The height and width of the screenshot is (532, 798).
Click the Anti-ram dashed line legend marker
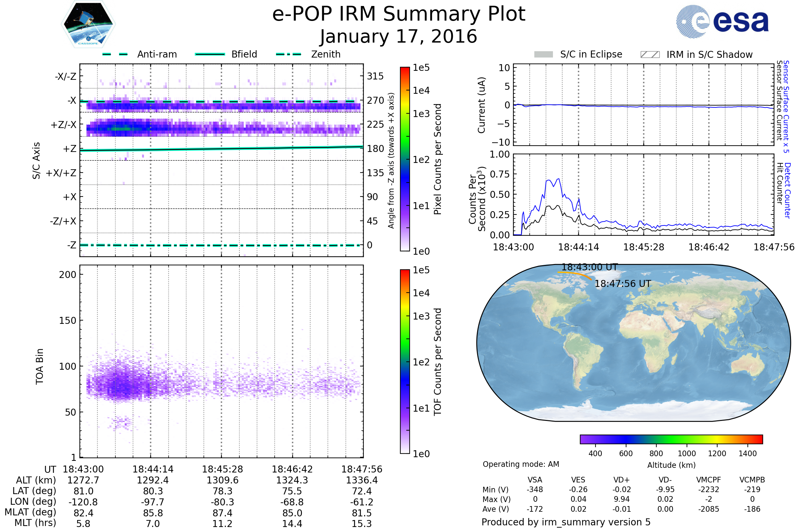[x=115, y=54]
